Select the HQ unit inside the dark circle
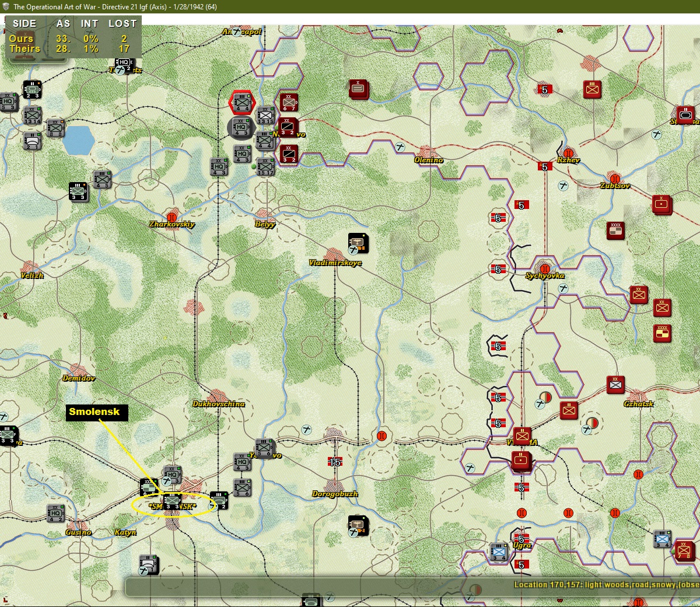Screen dimensions: 700x607 [x=241, y=126]
